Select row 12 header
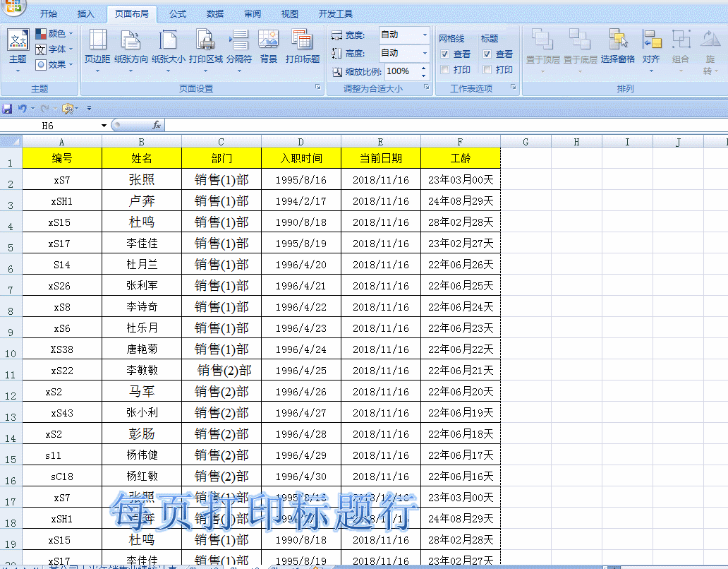This screenshot has width=728, height=569. coord(11,392)
